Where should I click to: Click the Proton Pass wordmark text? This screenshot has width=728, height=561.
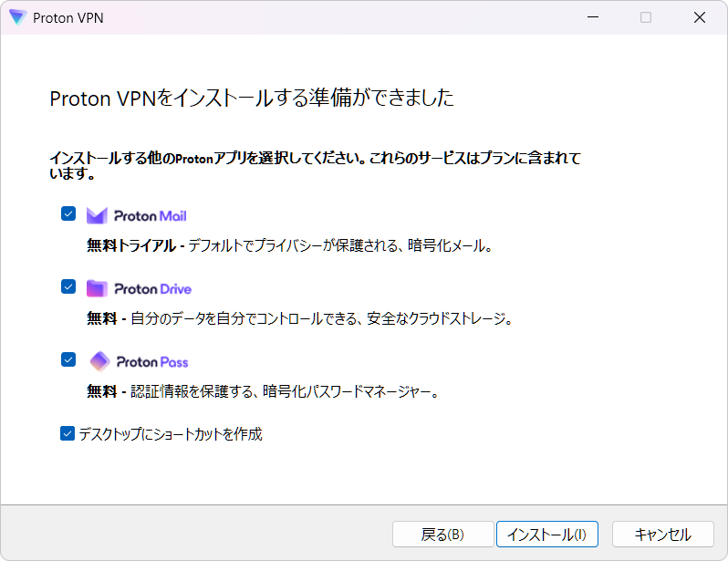coord(152,362)
